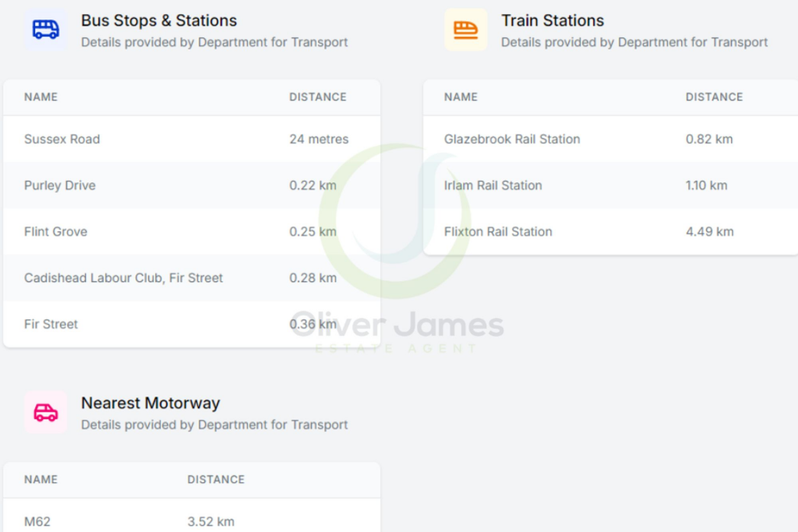798x532 pixels.
Task: Click the Bus Stops & Stations heading
Action: pos(159,21)
